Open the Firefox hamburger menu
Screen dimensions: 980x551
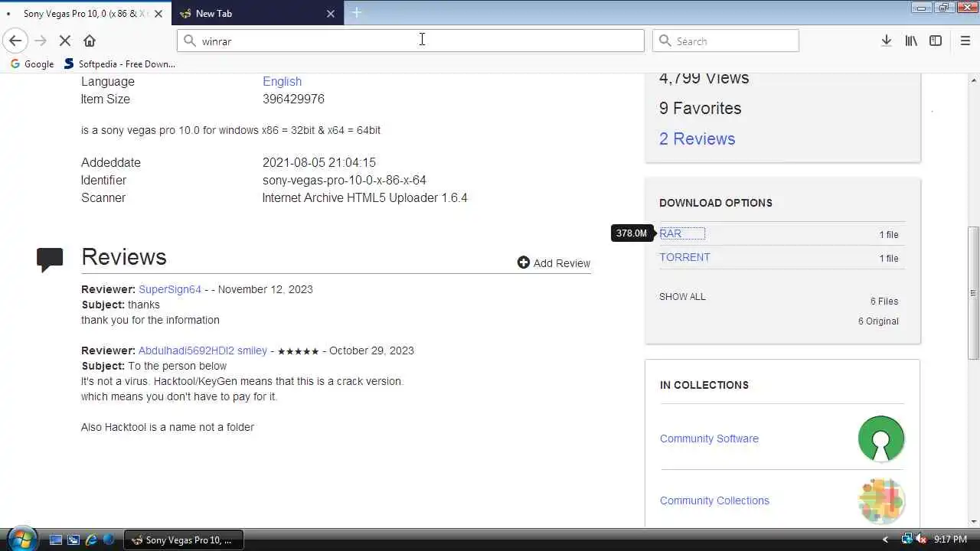[x=965, y=41]
